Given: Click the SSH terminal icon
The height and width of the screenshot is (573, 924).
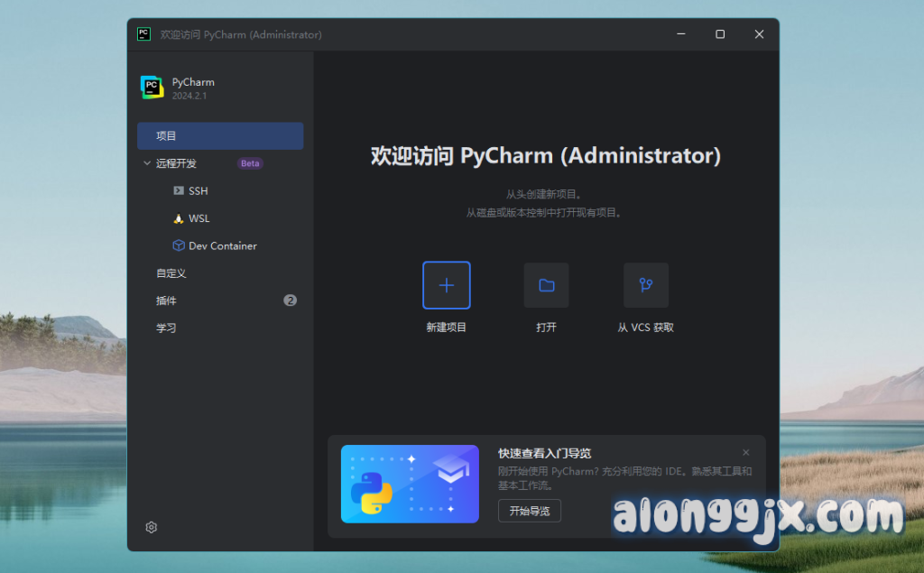Looking at the screenshot, I should pyautogui.click(x=178, y=191).
